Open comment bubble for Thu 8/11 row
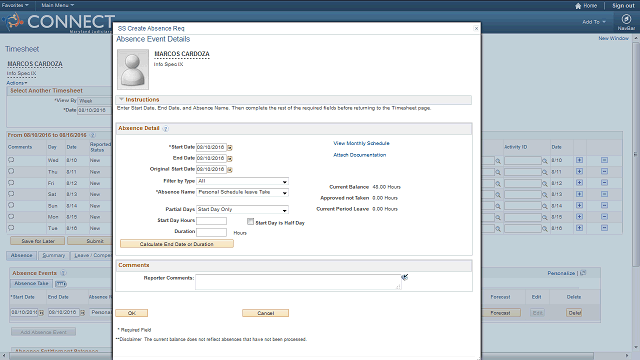The height and width of the screenshot is (360, 640). [11, 171]
